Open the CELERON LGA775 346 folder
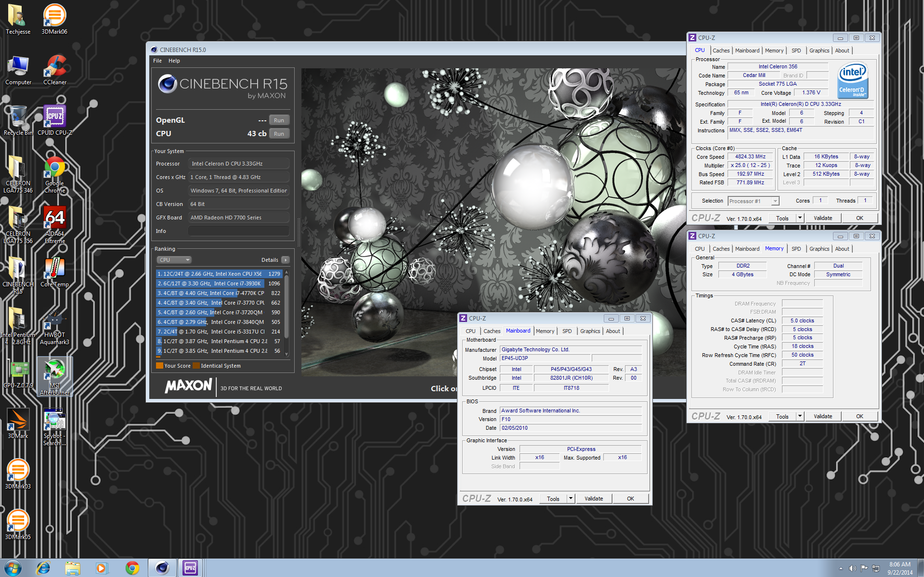The image size is (924, 577). pos(18,174)
